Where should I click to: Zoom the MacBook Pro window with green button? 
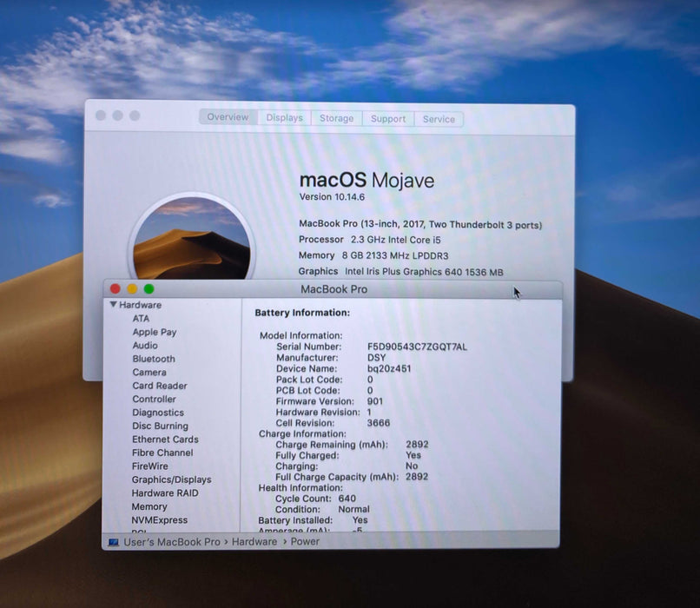149,289
